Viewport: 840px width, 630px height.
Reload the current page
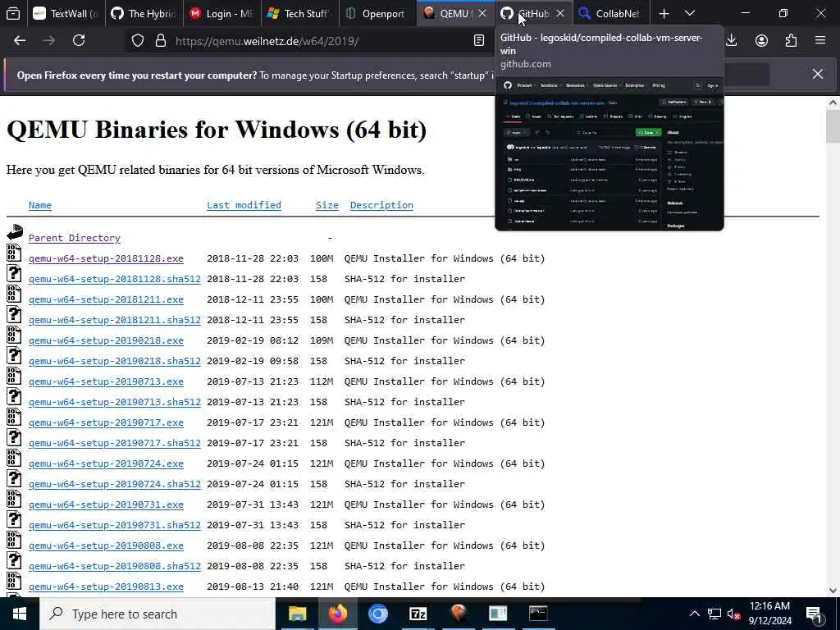click(79, 41)
